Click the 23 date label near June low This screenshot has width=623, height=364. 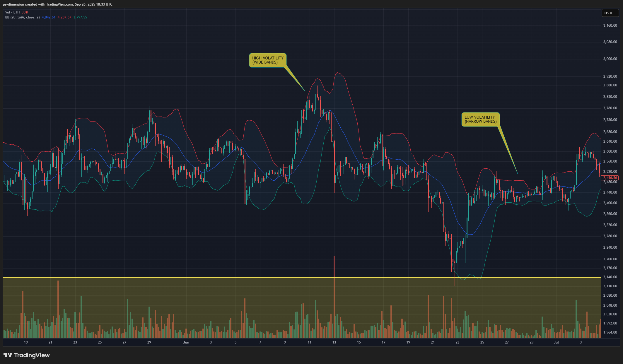tap(458, 342)
